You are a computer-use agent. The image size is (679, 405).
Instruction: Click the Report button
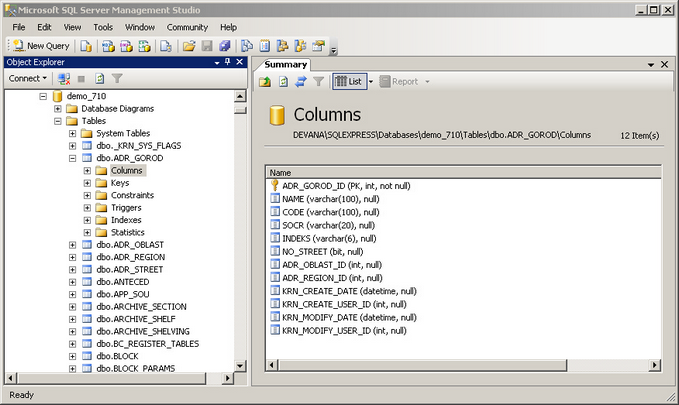coord(399,81)
